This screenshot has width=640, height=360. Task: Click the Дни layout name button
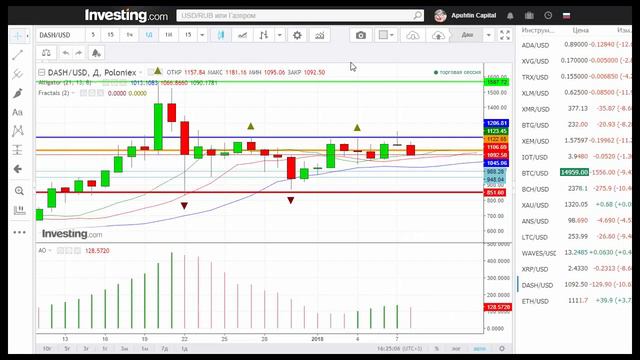(467, 35)
